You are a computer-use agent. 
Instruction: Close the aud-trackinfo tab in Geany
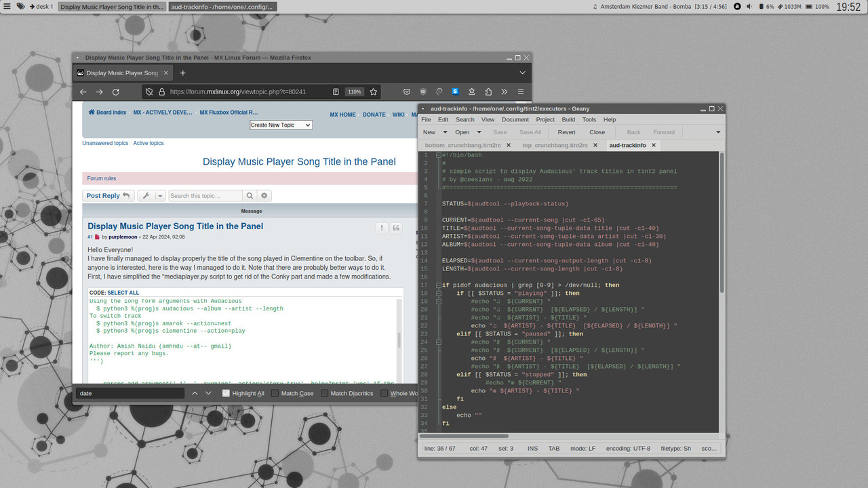point(654,145)
